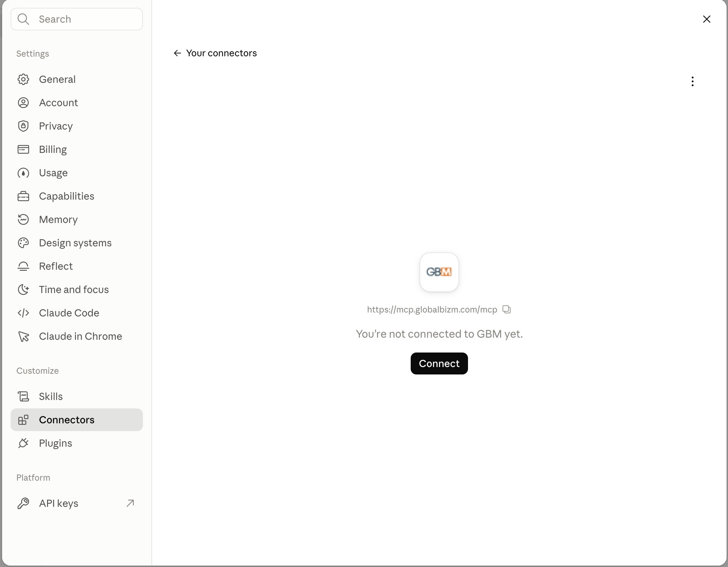Click the General gear icon
Screen dimensions: 728x567
coord(23,79)
